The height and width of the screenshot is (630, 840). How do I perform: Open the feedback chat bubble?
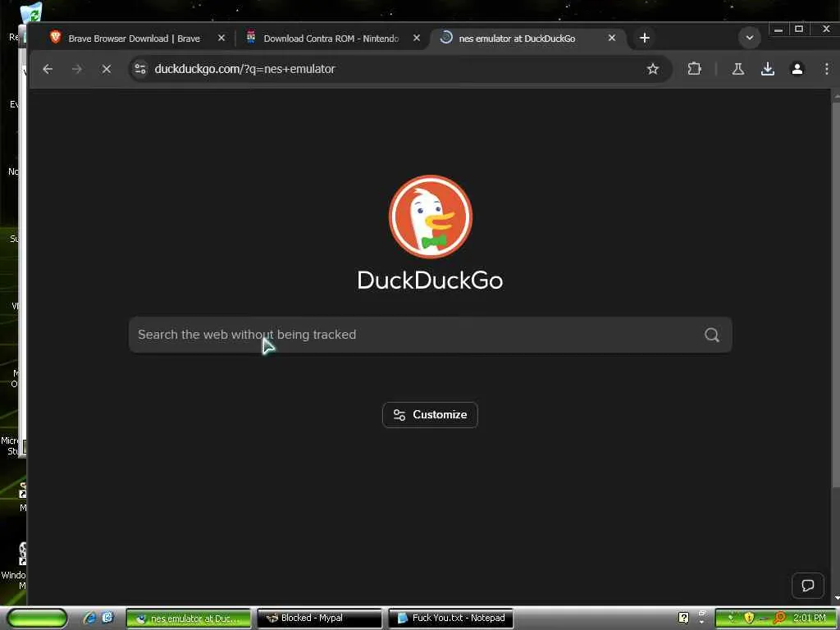(x=808, y=585)
